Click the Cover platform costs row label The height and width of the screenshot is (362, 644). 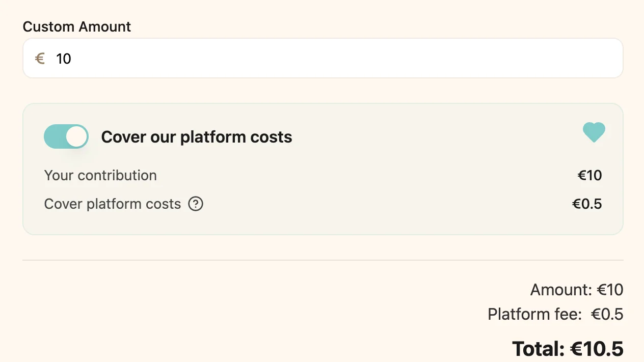(113, 204)
